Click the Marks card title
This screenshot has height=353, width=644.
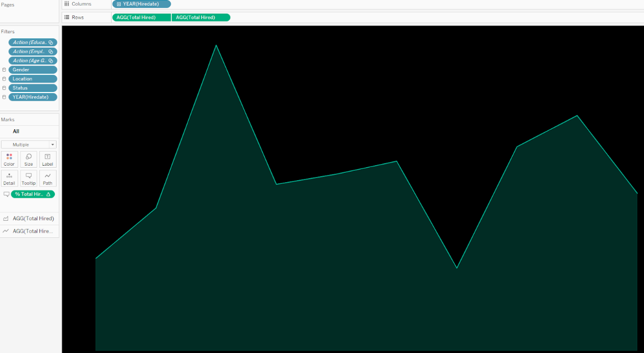point(8,119)
